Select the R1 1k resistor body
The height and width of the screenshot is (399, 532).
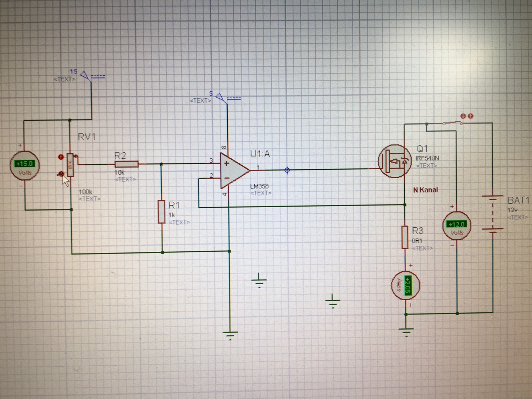tap(162, 212)
